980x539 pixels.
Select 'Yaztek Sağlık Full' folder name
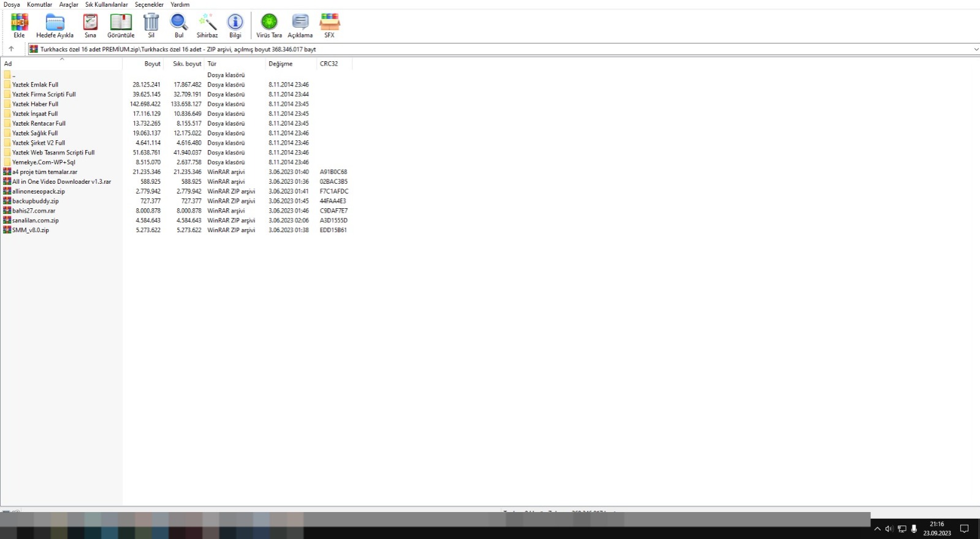tap(35, 134)
